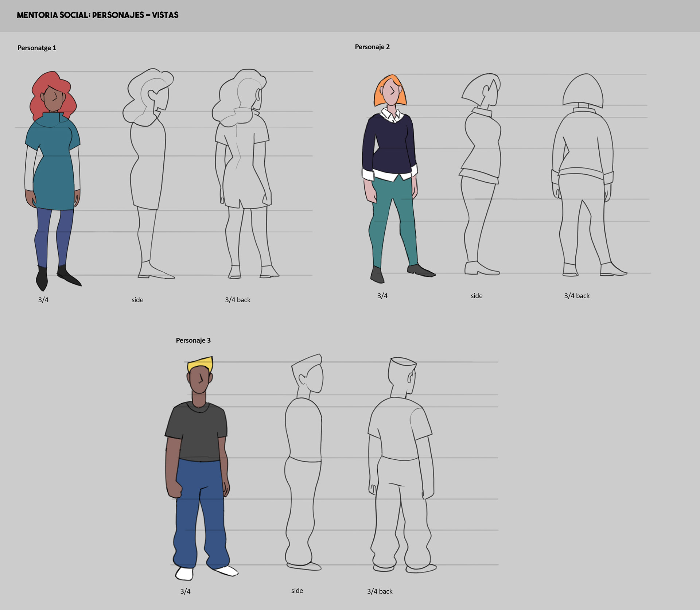Viewport: 700px width, 610px height.
Task: Click the "side" caption under Personatge 1
Action: (x=137, y=300)
